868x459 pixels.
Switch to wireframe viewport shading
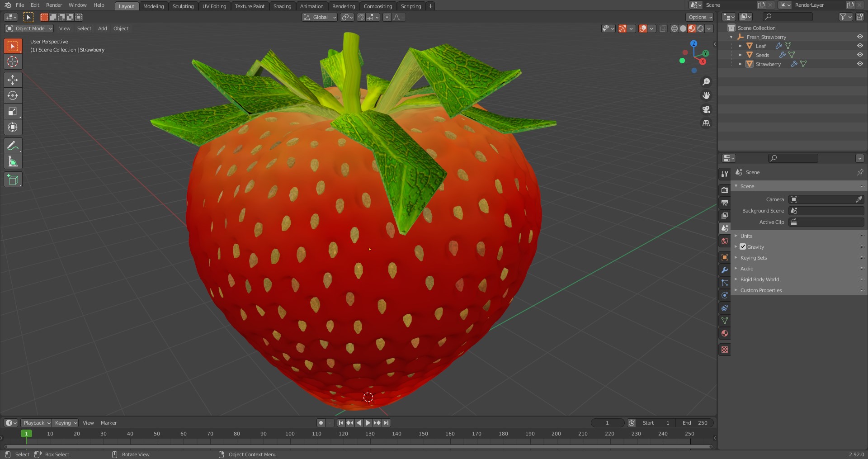tap(675, 28)
